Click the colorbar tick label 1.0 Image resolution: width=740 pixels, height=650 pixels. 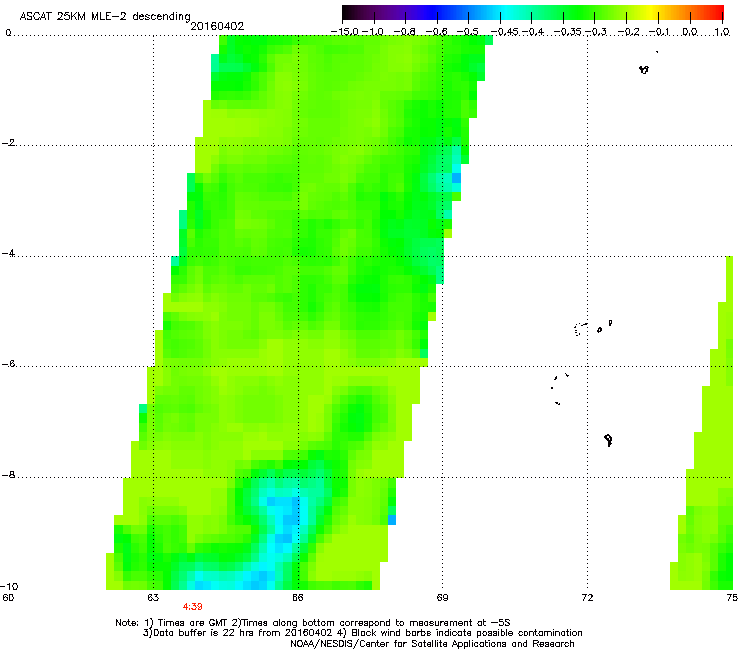pos(722,32)
